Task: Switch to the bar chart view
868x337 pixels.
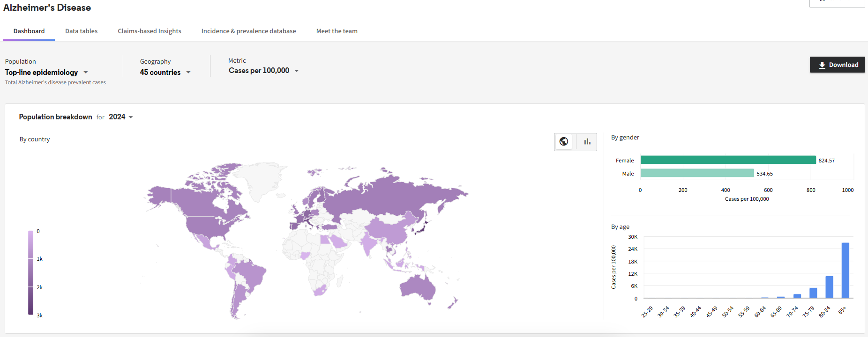Action: pyautogui.click(x=587, y=142)
